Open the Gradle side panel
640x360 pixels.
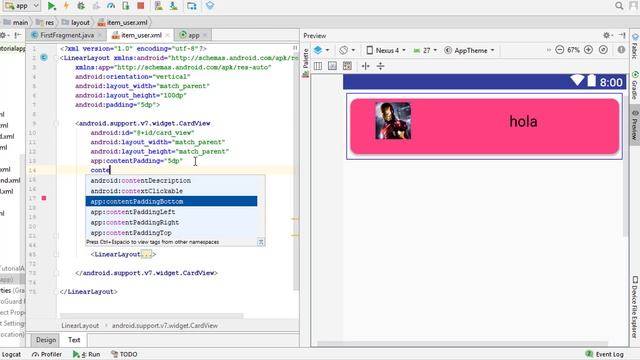635,86
